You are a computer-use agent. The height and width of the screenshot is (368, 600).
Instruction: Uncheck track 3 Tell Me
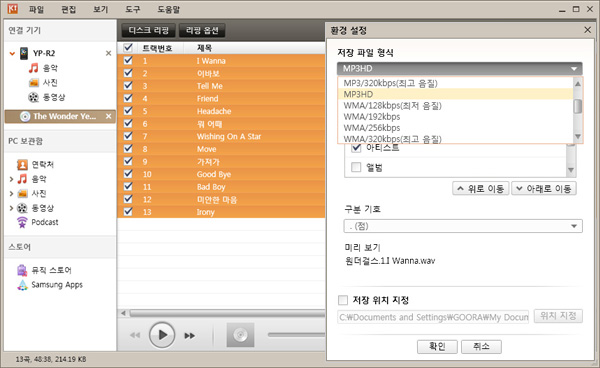pos(128,86)
